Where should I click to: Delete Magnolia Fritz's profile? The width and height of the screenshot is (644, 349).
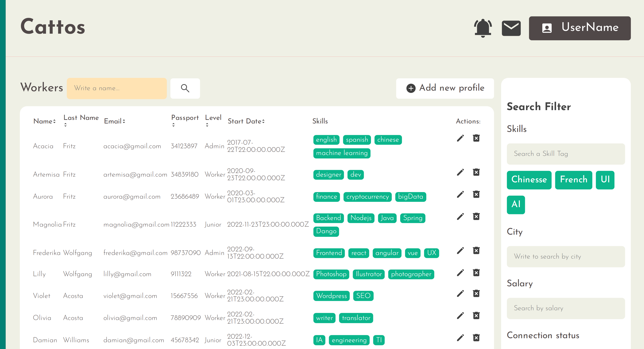pyautogui.click(x=476, y=216)
